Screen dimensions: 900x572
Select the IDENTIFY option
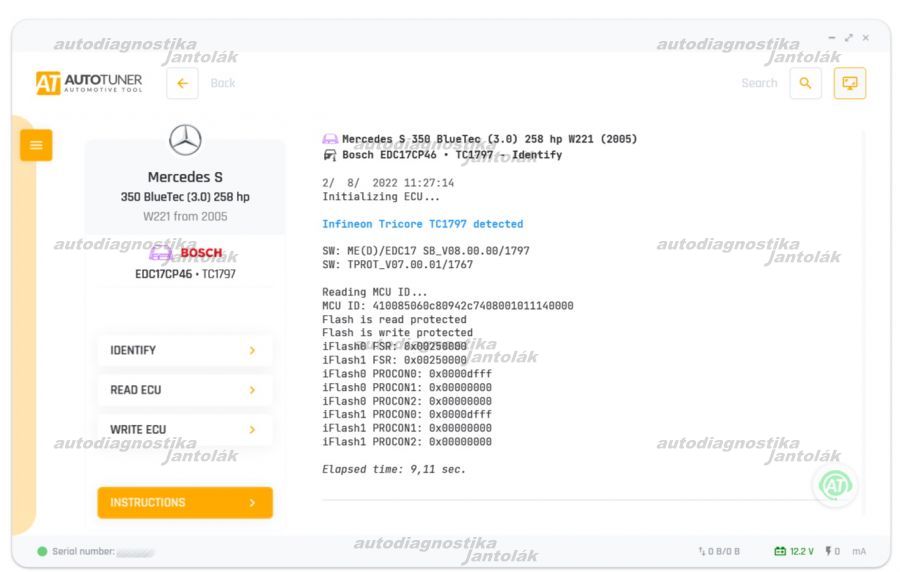click(185, 351)
